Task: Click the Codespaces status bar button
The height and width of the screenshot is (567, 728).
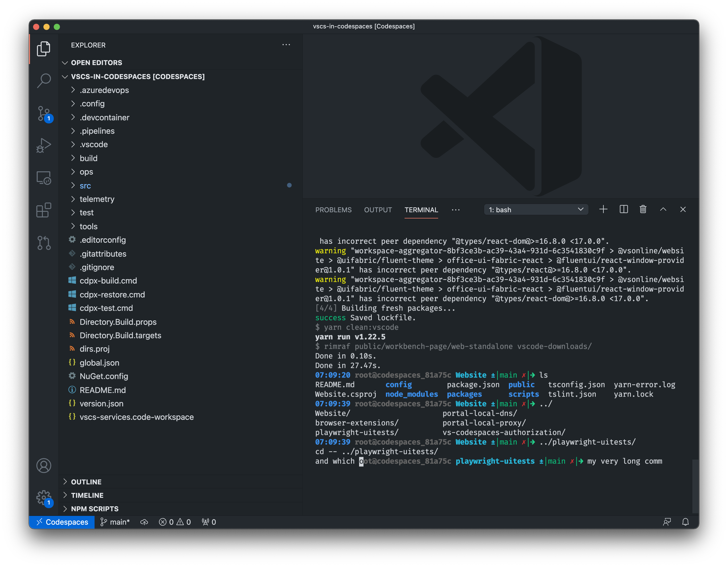Action: click(x=62, y=522)
